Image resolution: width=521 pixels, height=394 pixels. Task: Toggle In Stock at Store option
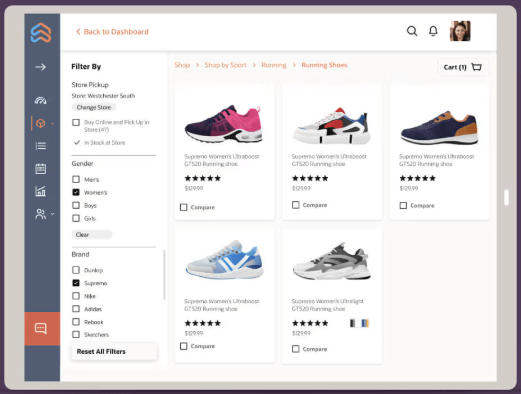point(77,143)
